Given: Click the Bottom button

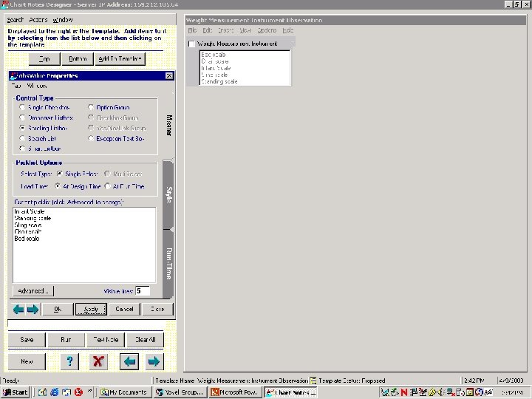Looking at the screenshot, I should pyautogui.click(x=78, y=58).
